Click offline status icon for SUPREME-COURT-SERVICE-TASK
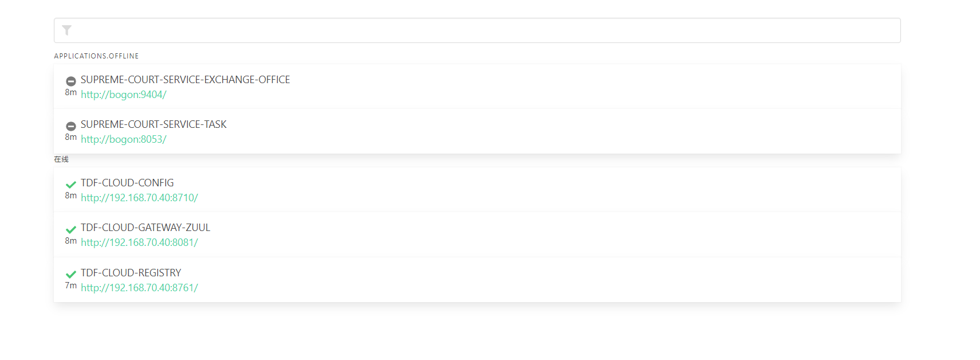The width and height of the screenshot is (980, 360). [x=71, y=126]
